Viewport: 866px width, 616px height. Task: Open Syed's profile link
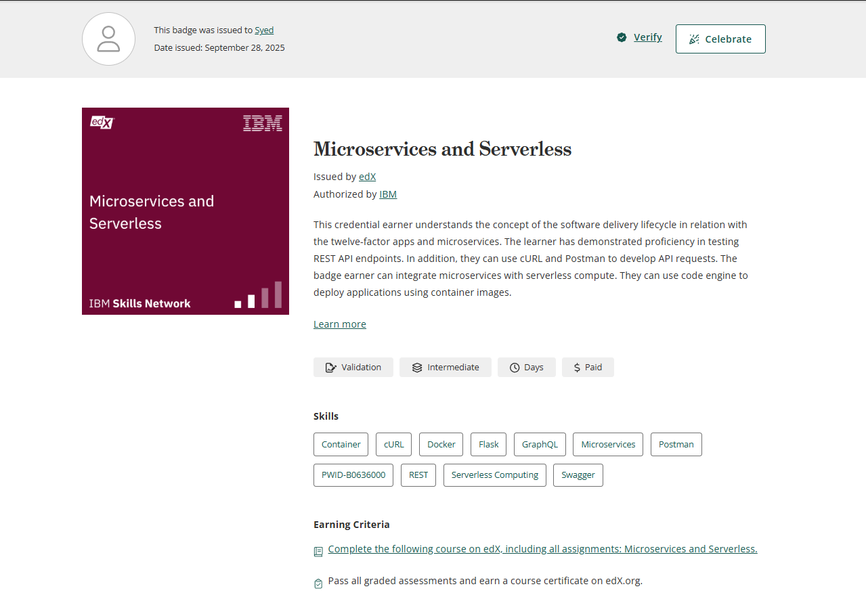264,30
